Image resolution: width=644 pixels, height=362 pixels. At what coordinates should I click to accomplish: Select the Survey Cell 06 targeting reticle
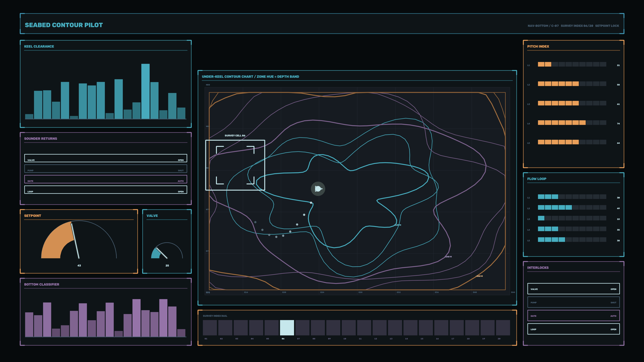235,165
